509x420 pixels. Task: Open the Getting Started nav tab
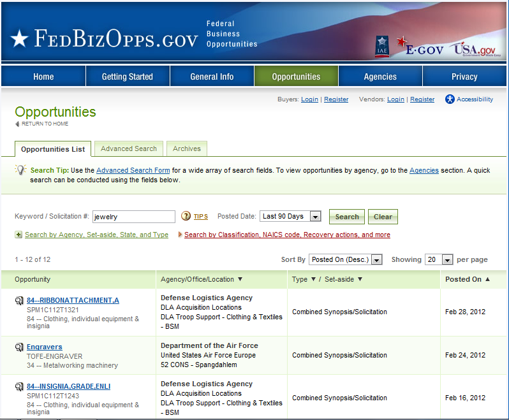[128, 76]
